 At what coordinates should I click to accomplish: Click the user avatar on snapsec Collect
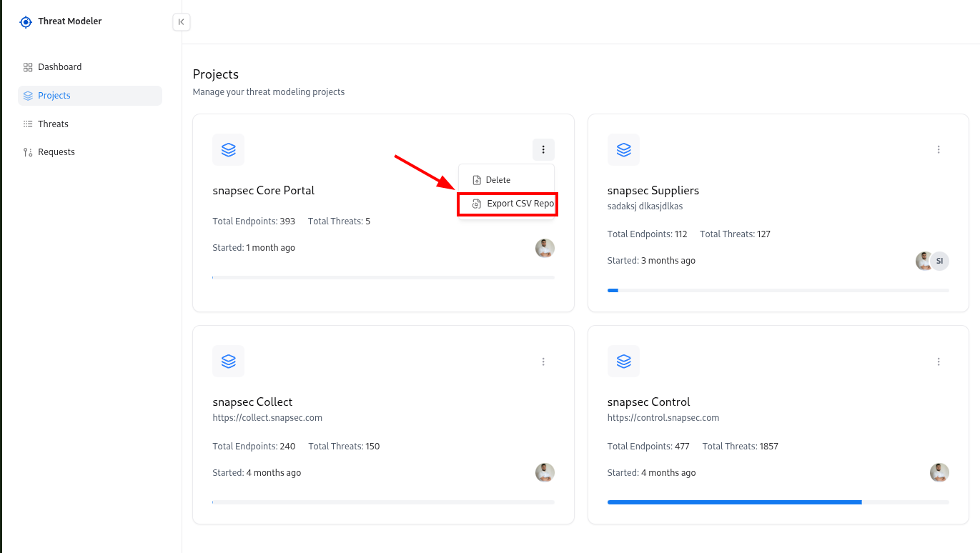pyautogui.click(x=545, y=473)
